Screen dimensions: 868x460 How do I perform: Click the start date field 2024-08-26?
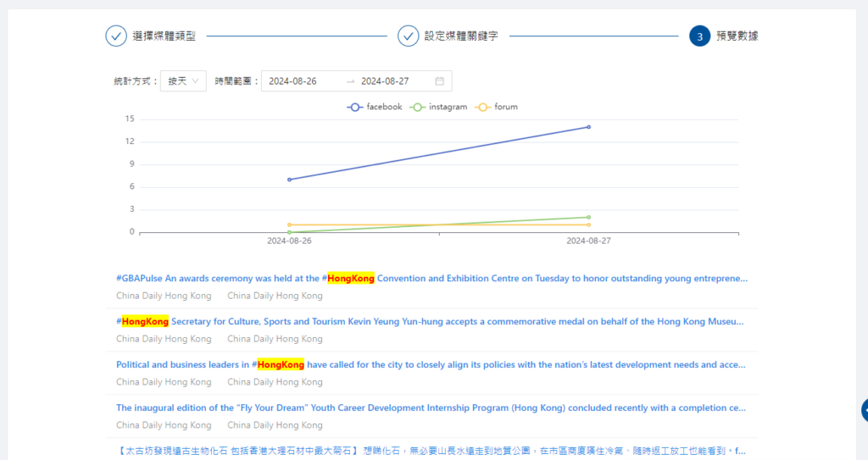(292, 80)
